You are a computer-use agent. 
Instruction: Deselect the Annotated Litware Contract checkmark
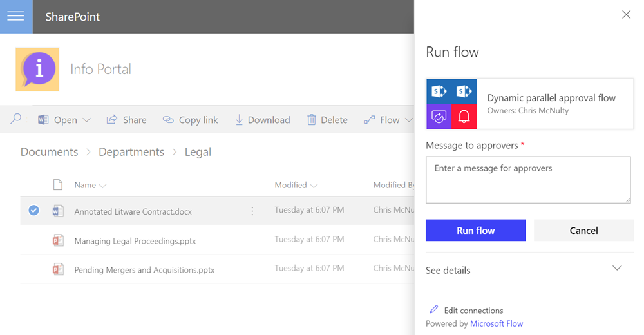[x=34, y=210]
